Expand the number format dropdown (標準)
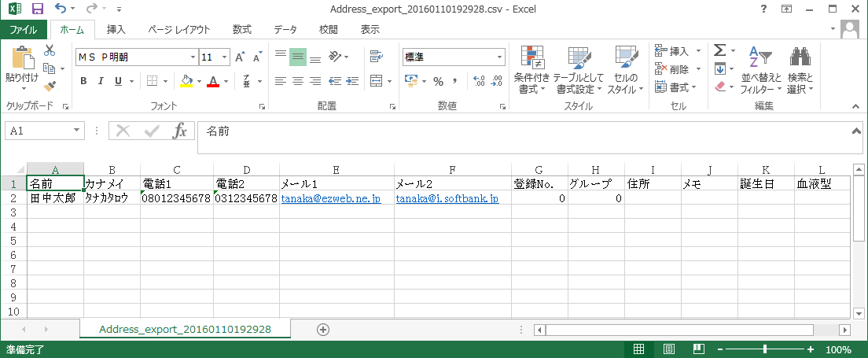868x358 pixels. [x=499, y=57]
